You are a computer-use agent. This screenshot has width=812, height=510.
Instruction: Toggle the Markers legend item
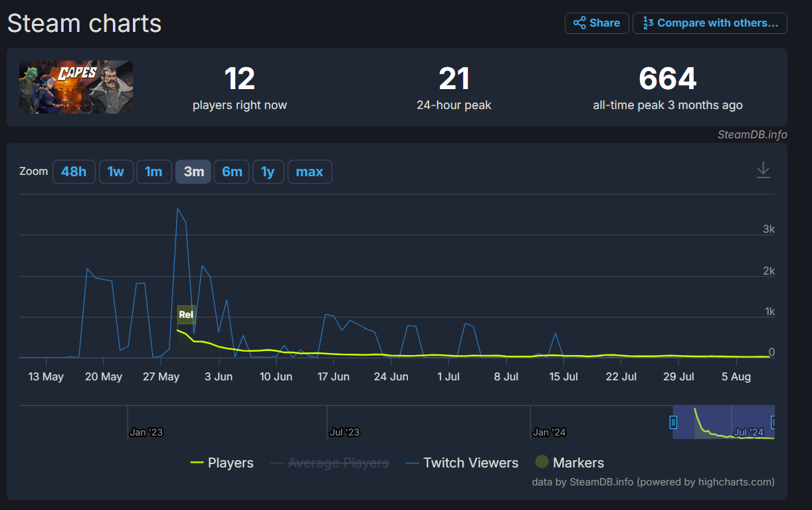(570, 463)
